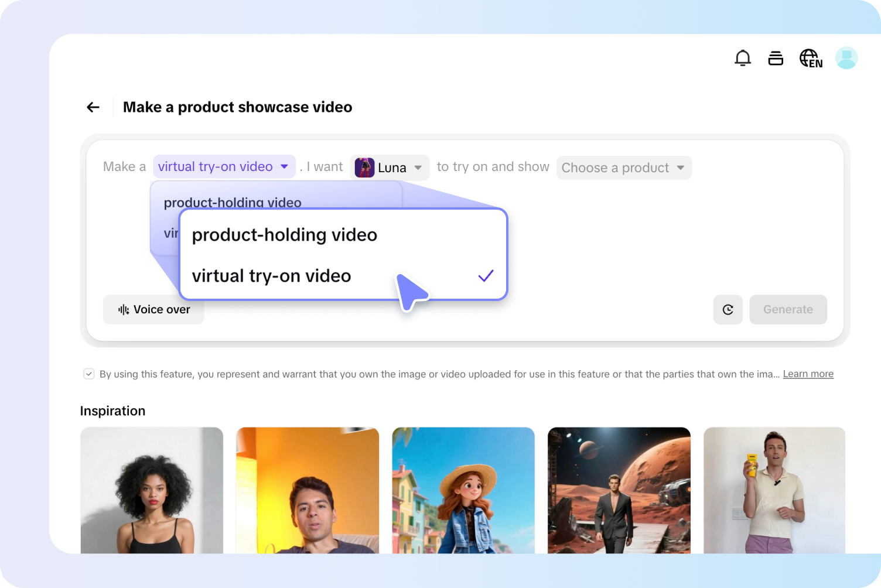This screenshot has width=881, height=588.
Task: Uncheck the content ownership agreement checkbox
Action: 88,374
